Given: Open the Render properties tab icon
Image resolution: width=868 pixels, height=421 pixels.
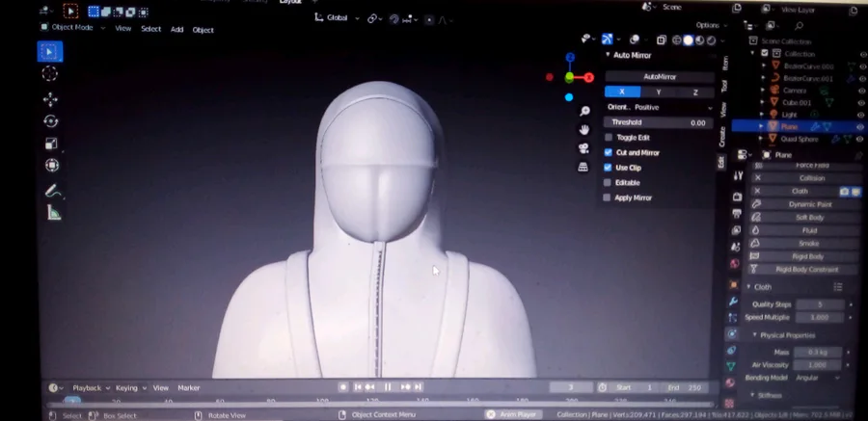Looking at the screenshot, I should pyautogui.click(x=737, y=197).
